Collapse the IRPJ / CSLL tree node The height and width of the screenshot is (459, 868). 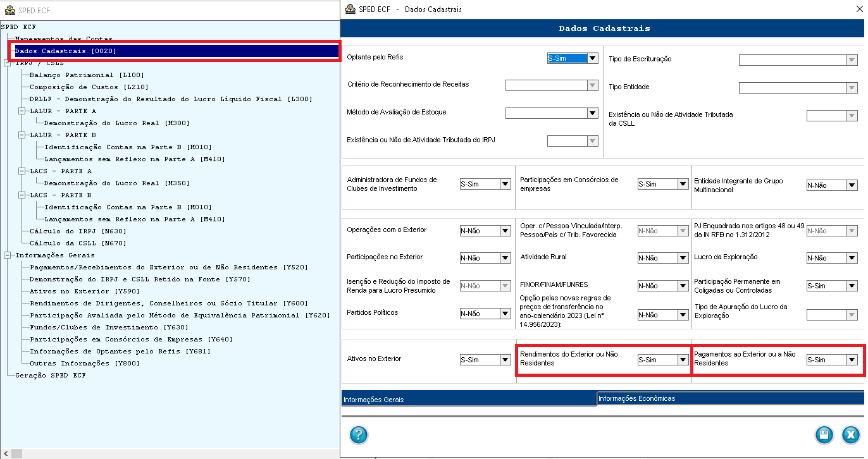[x=7, y=63]
